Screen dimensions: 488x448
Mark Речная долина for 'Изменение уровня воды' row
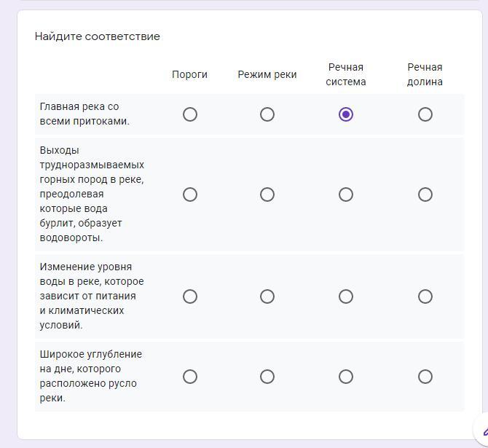point(425,296)
